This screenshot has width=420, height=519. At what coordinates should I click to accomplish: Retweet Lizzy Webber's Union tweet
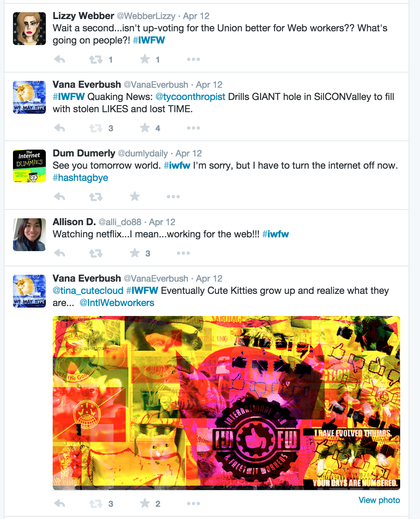(x=96, y=59)
